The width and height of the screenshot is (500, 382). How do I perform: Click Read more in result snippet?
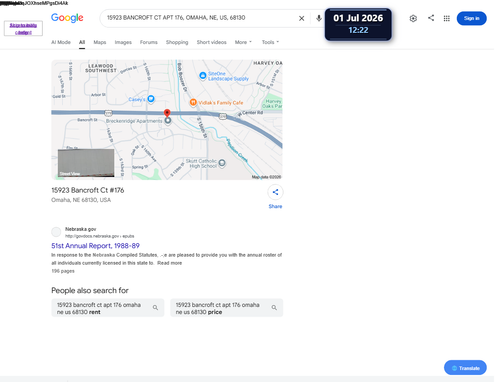[x=170, y=263]
